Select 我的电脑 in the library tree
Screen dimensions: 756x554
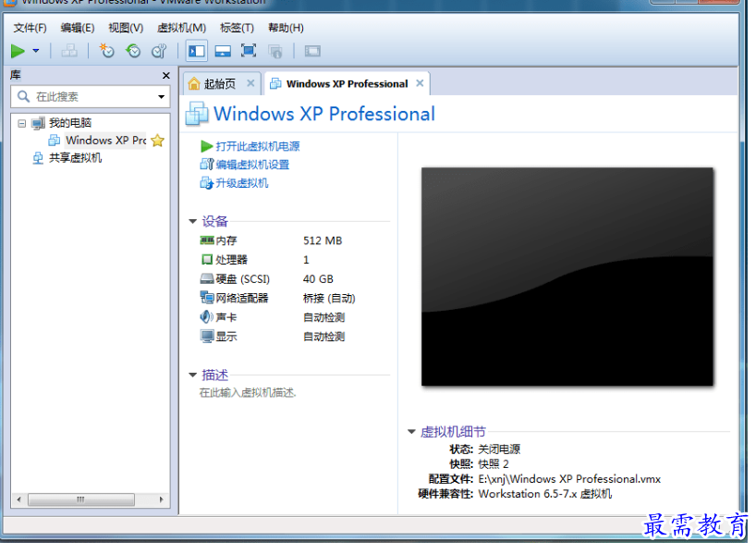coord(70,123)
